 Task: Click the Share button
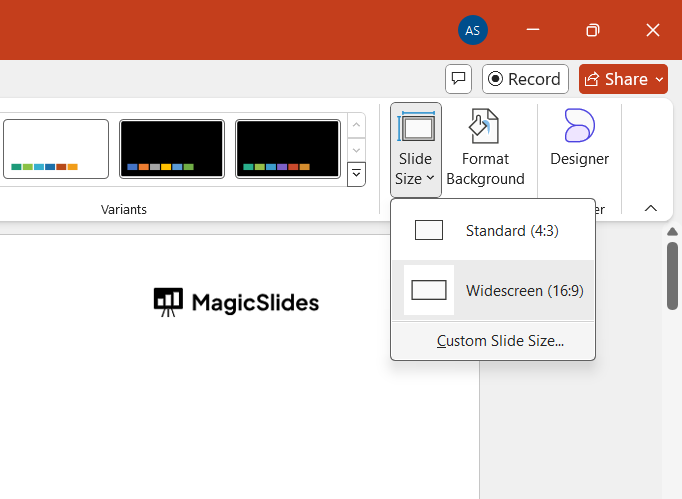[x=615, y=79]
